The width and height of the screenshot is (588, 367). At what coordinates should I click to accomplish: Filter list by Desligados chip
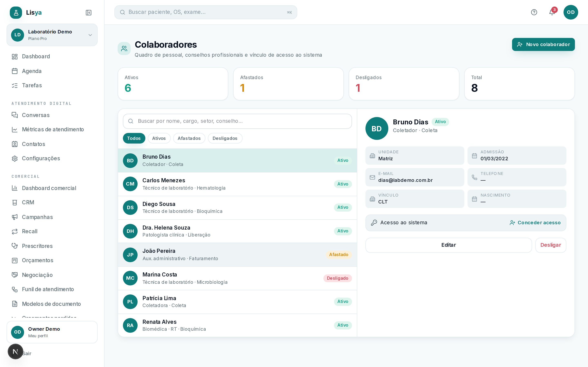225,138
